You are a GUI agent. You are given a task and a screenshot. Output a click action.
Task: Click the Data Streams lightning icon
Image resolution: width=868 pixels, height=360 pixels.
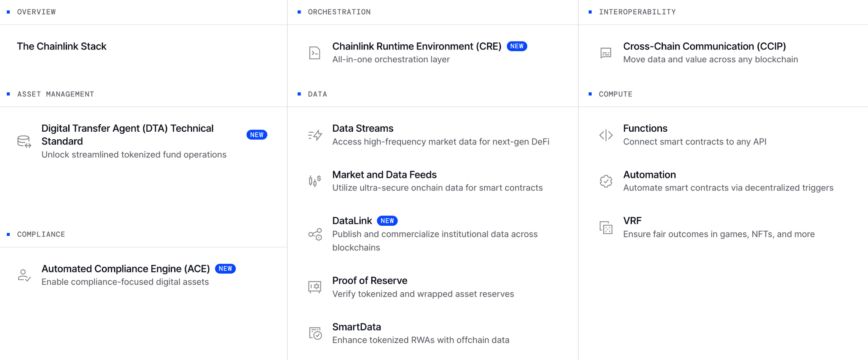click(315, 135)
